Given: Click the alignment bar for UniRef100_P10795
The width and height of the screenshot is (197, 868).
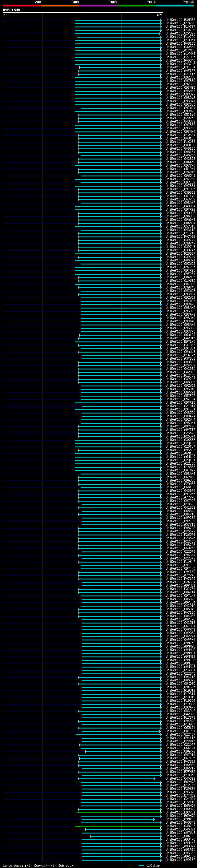Looking at the screenshot, I should click(x=119, y=37).
